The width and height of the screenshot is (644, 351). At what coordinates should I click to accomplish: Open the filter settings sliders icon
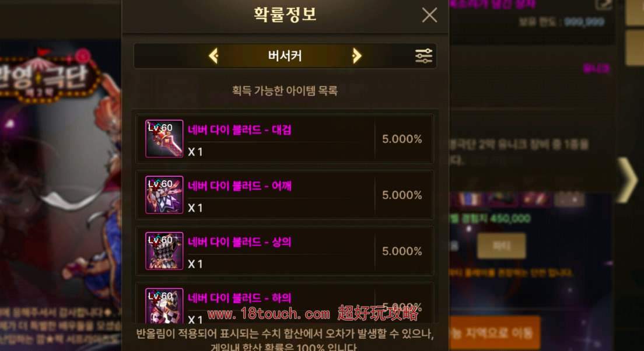pos(423,55)
